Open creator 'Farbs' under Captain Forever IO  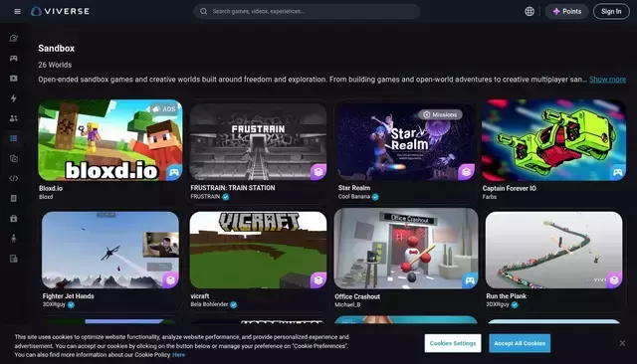[490, 197]
